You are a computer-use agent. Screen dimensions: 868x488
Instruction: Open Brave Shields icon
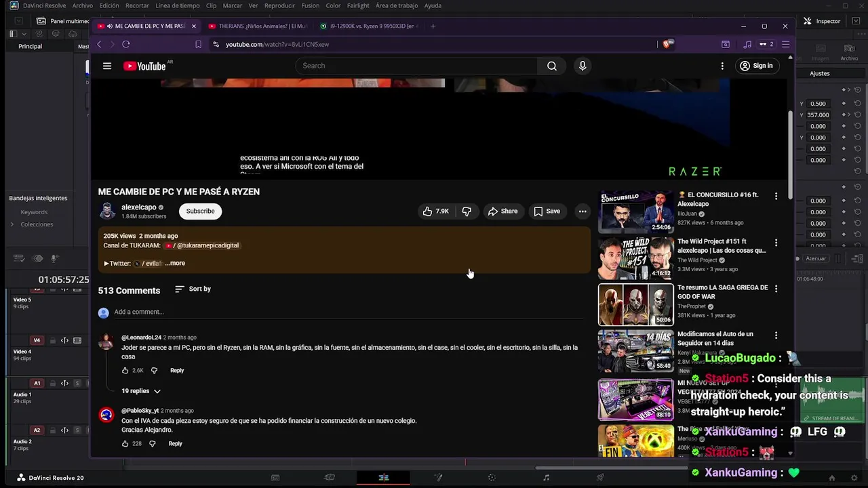click(667, 44)
